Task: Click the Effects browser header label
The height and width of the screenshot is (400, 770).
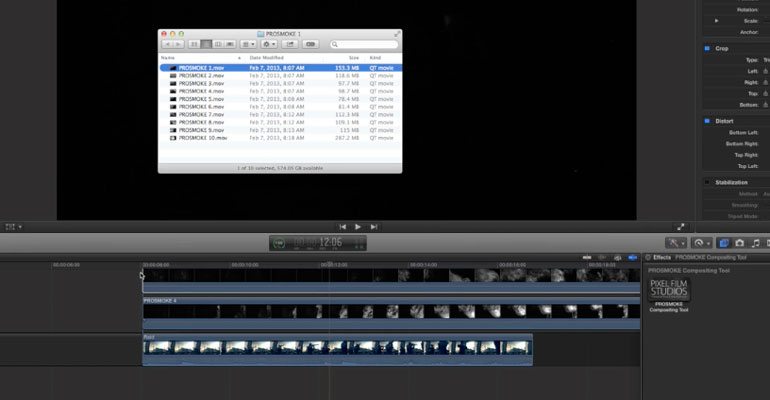Action: click(661, 257)
